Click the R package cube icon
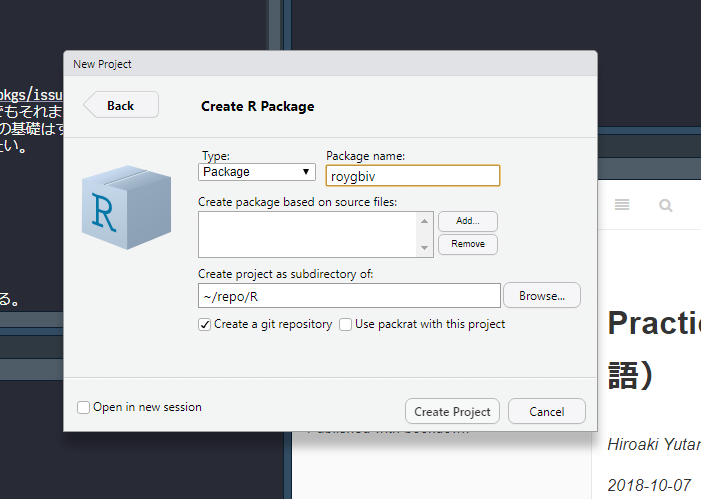Image resolution: width=701 pixels, height=499 pixels. pyautogui.click(x=119, y=209)
